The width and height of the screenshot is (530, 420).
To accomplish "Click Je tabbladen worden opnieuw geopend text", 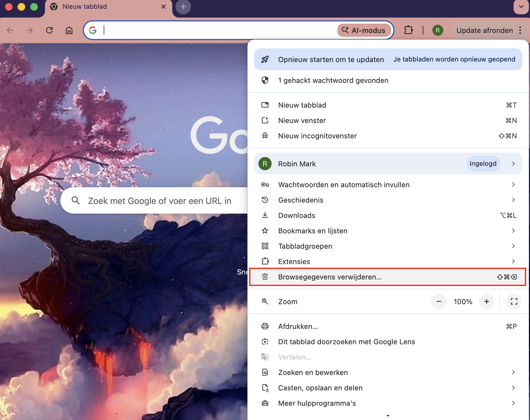I will tap(454, 59).
